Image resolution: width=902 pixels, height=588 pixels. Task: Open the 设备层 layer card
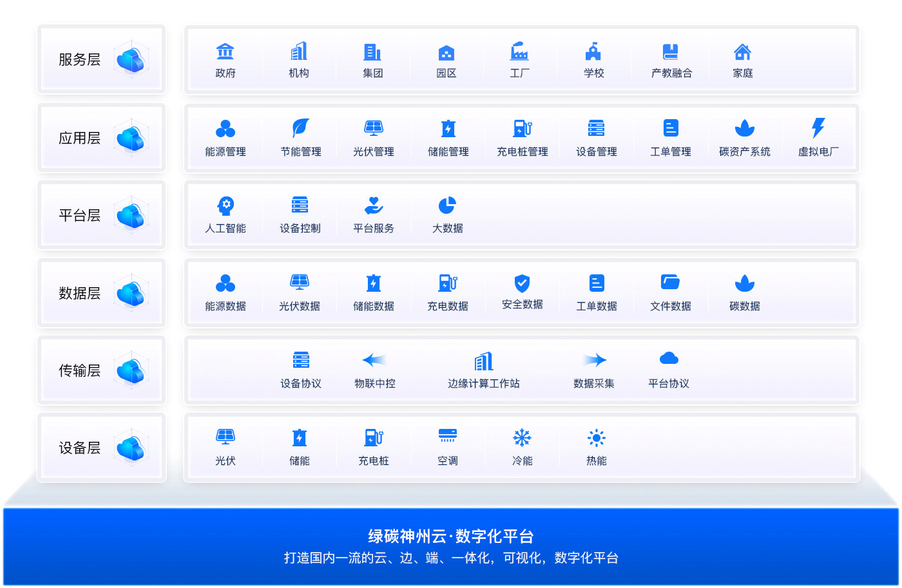tap(102, 448)
